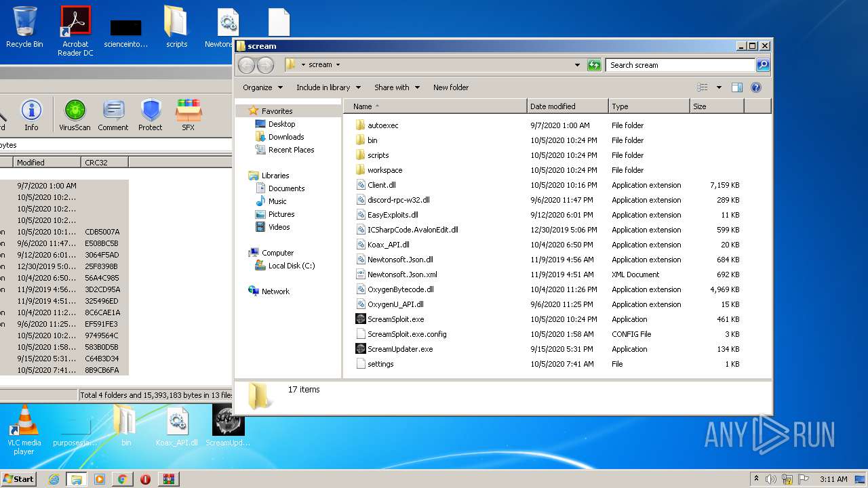This screenshot has height=488, width=868.
Task: Select the bin folder desktop icon
Action: click(x=126, y=426)
